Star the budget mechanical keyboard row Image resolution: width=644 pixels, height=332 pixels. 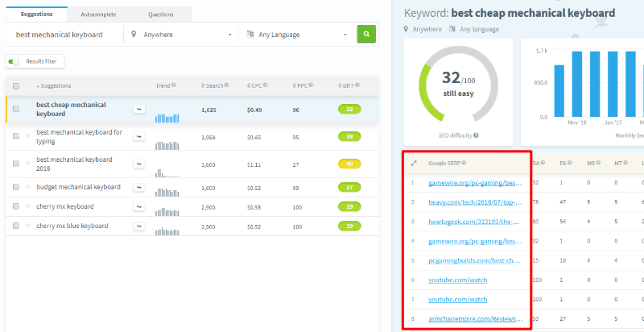(x=28, y=186)
